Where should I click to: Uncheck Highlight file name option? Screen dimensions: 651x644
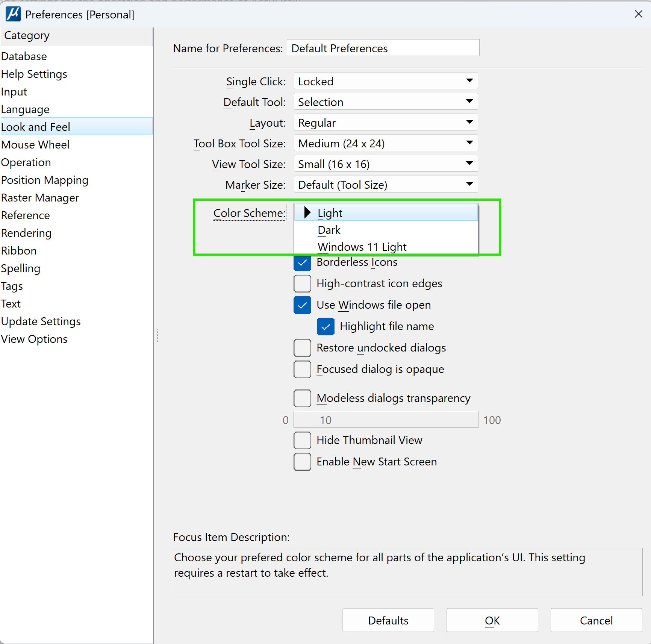(x=325, y=326)
